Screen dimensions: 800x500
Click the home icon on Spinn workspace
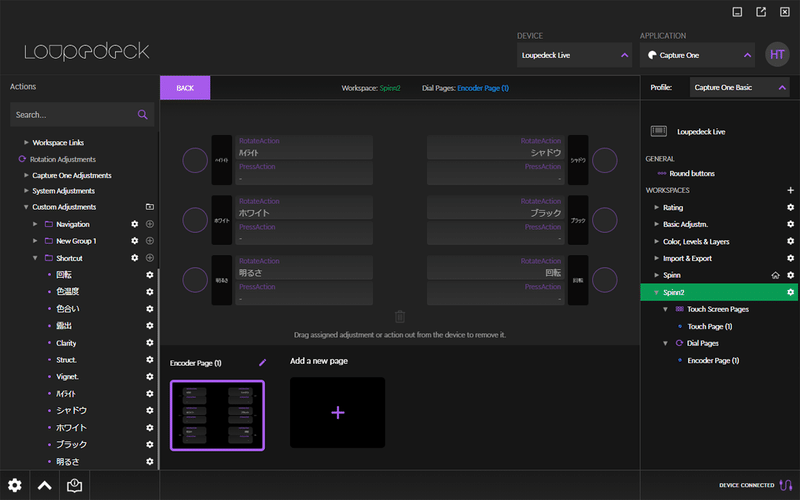tap(776, 276)
